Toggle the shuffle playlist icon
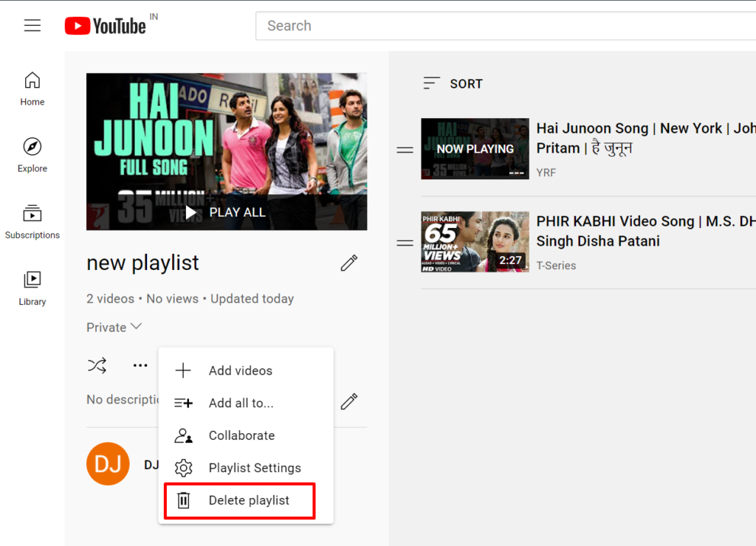This screenshot has height=546, width=756. (x=97, y=364)
